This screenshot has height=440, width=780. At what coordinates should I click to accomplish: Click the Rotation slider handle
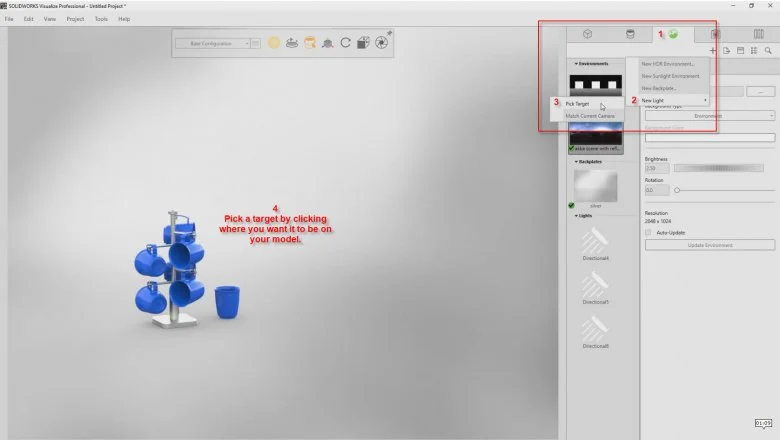click(677, 190)
